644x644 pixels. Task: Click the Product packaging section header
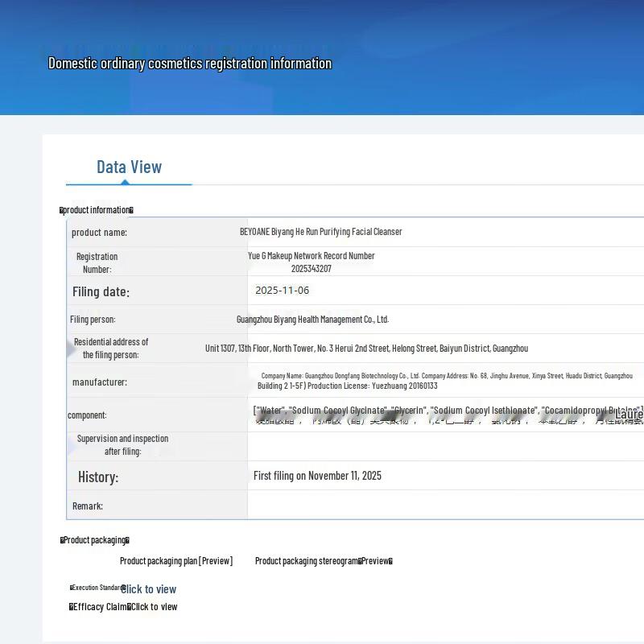point(95,540)
